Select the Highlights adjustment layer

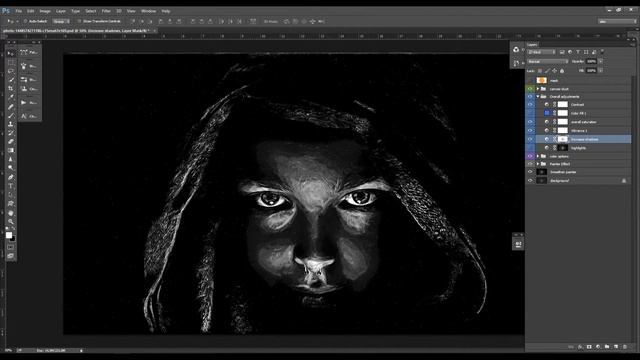579,148
